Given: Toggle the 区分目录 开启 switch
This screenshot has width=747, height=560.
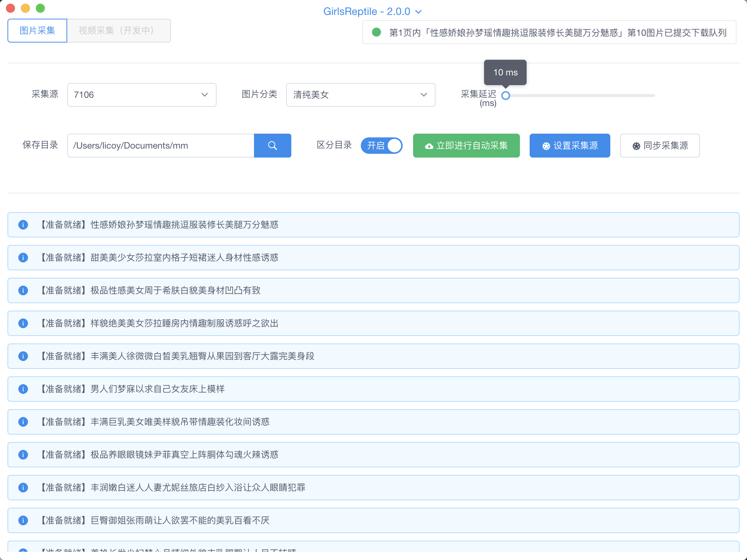Looking at the screenshot, I should tap(381, 146).
